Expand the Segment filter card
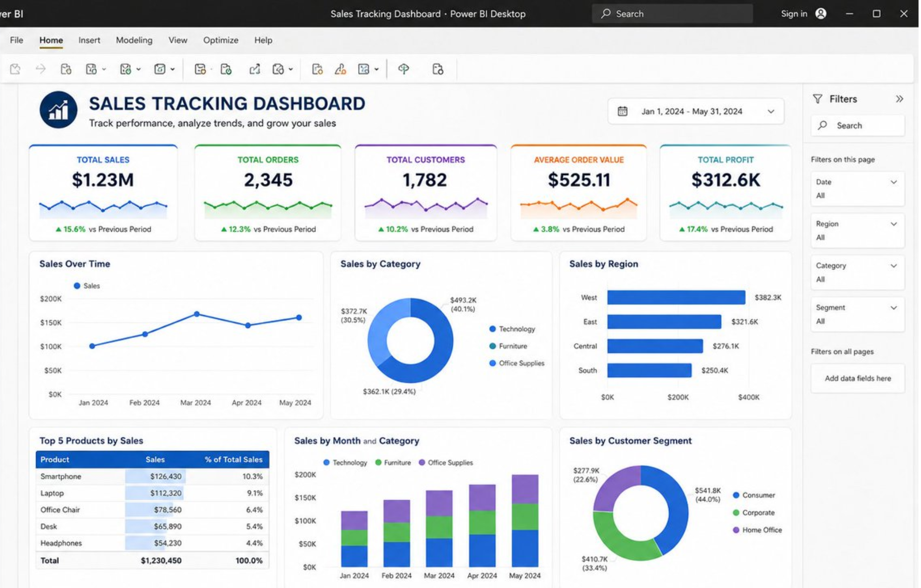Viewport: 921px width, 588px height. 857,314
